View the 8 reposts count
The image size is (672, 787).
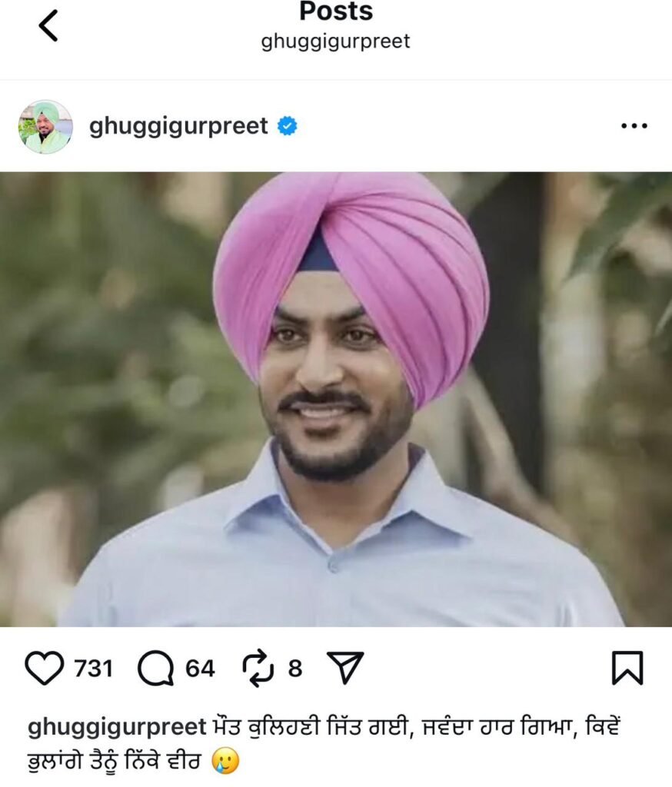coord(295,669)
